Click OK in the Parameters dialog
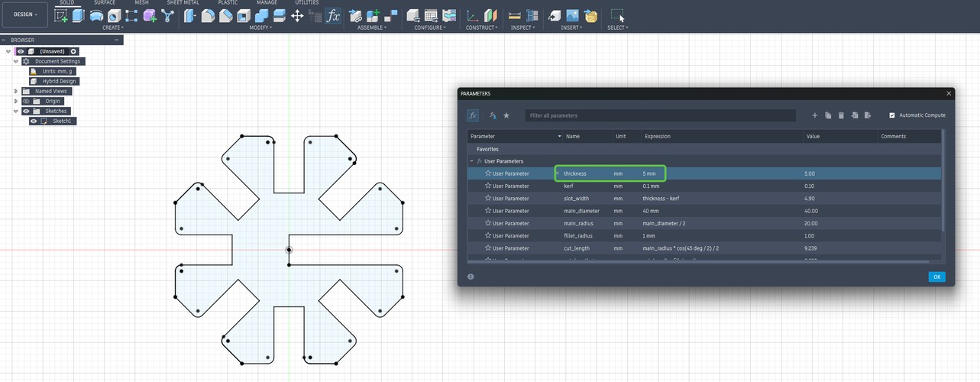Screen dimensions: 980x382 936,277
